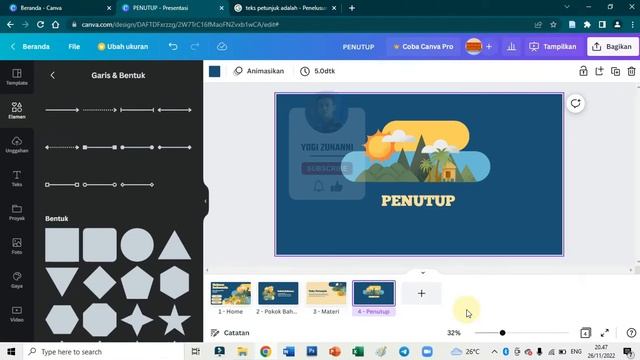Image resolution: width=640 pixels, height=360 pixels.
Task: Insert the four-point star shape
Action: click(x=137, y=320)
